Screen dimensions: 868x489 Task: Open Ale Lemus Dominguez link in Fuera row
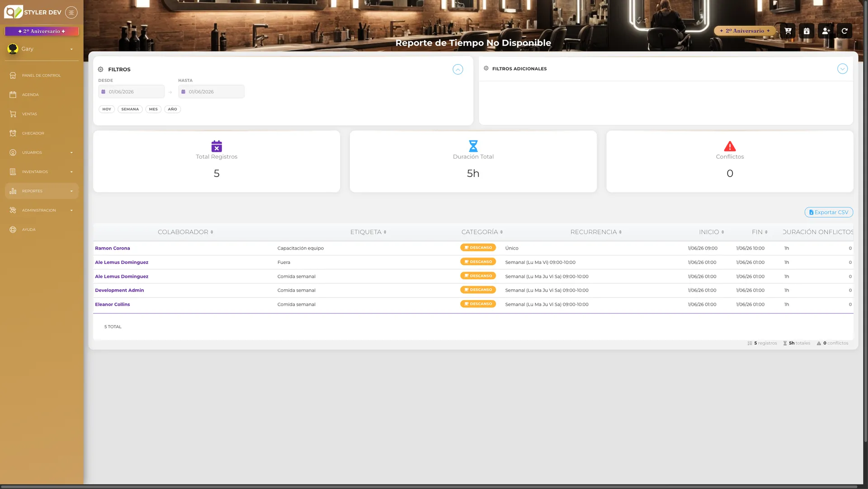pyautogui.click(x=122, y=262)
